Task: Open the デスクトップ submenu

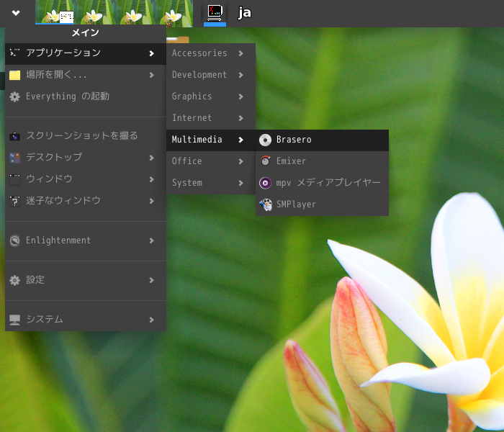Action: 86,158
